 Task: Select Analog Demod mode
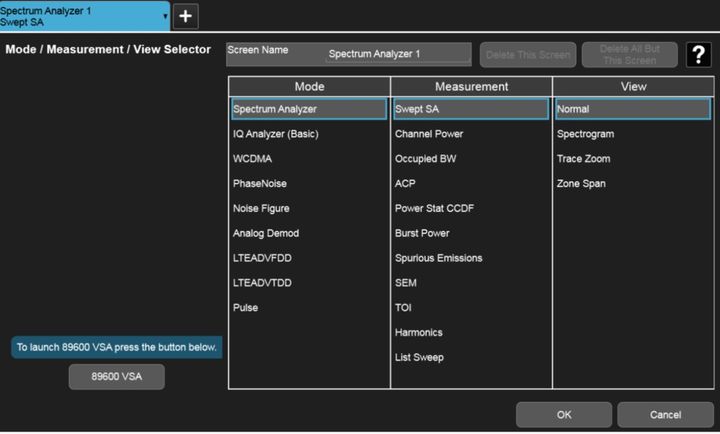click(x=265, y=233)
